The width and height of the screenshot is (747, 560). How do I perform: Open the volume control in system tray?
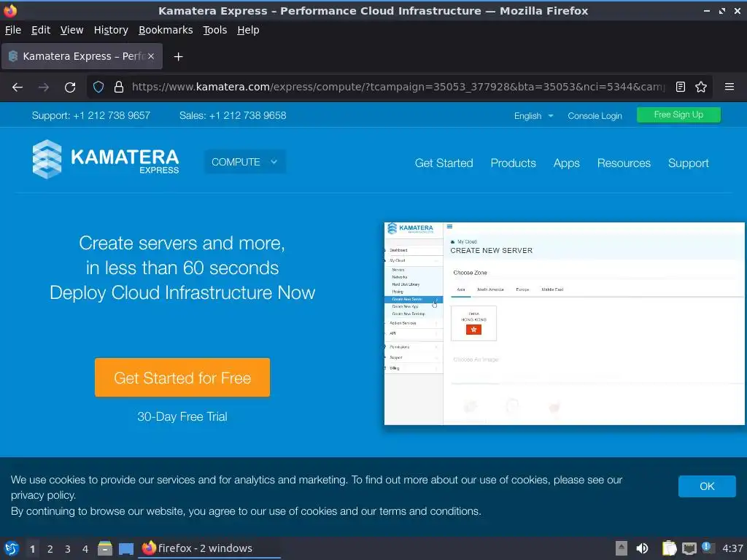coord(642,548)
